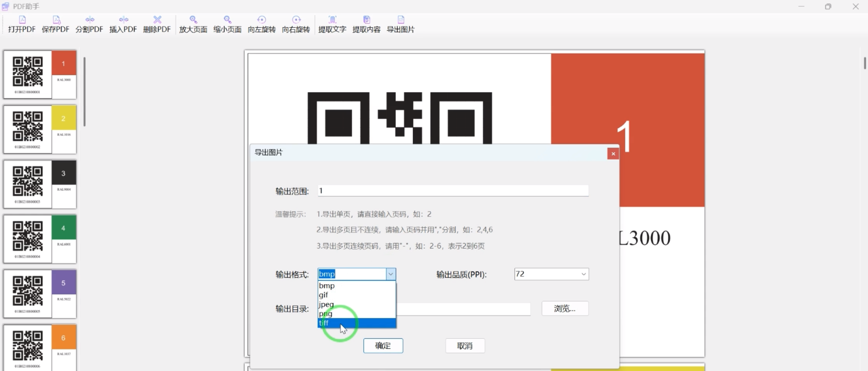This screenshot has width=868, height=371.
Task: Zoom out with 缩小页面 icon
Action: 227,24
